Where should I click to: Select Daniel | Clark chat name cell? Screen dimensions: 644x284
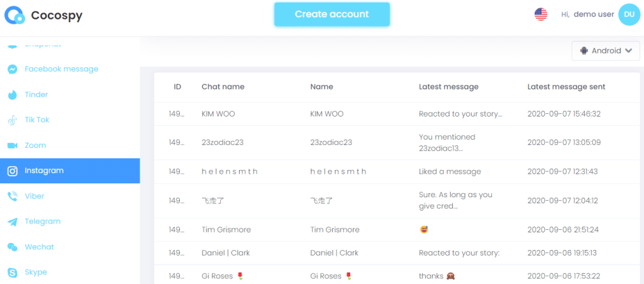(226, 253)
